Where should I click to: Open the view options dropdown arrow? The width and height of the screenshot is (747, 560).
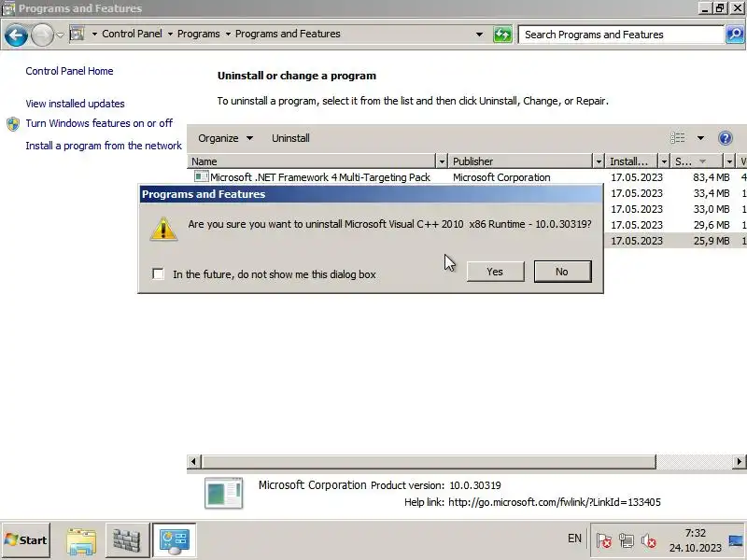pyautogui.click(x=700, y=138)
